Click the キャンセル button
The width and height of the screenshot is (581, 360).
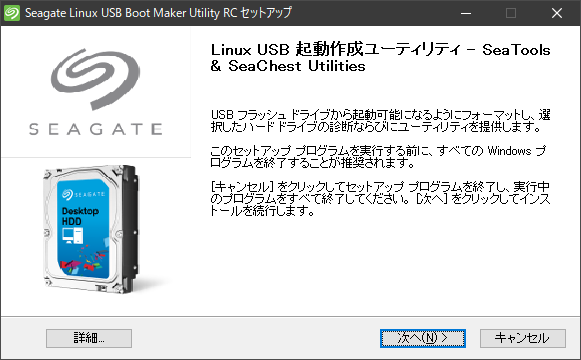pyautogui.click(x=522, y=338)
